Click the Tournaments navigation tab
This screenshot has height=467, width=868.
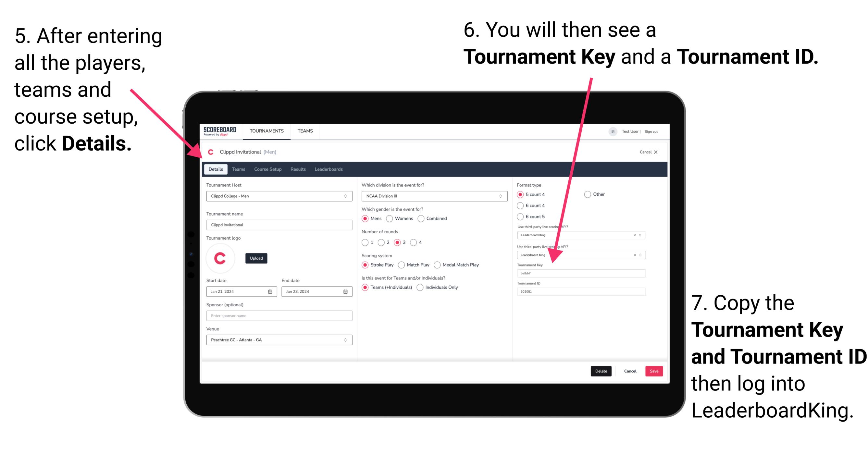coord(267,130)
